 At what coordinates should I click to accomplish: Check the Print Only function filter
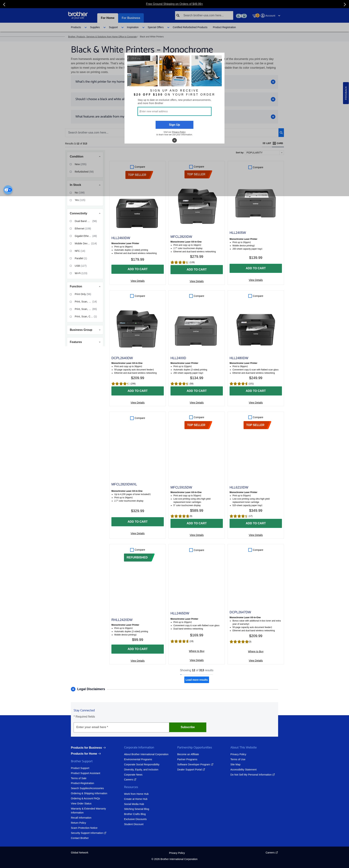coord(71,294)
